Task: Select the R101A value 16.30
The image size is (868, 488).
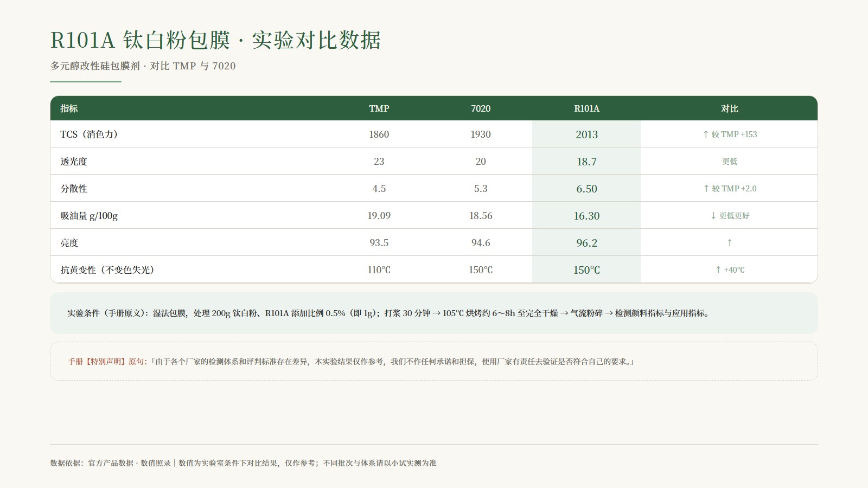Action: 587,215
